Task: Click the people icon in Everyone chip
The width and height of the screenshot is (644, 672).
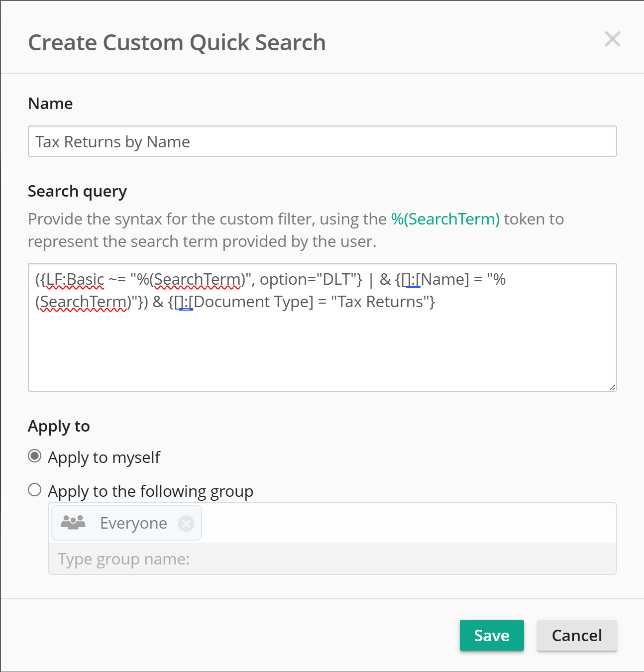Action: 73,522
